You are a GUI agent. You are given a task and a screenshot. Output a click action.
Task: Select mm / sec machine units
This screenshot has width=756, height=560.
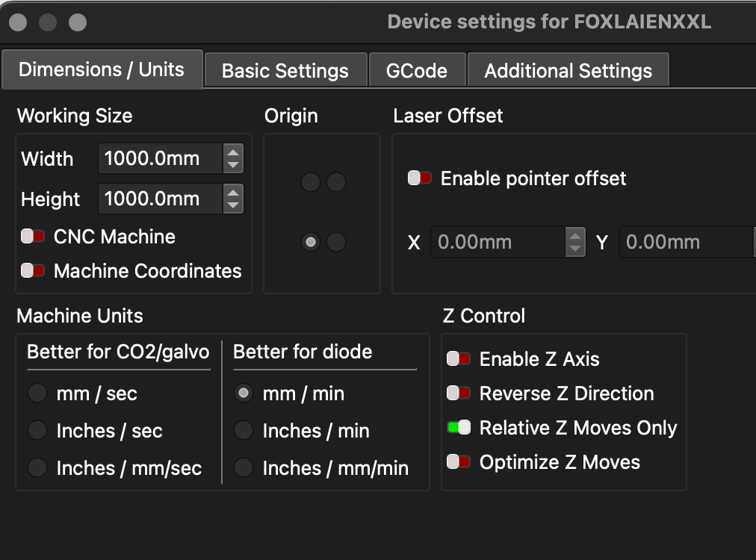coord(37,393)
